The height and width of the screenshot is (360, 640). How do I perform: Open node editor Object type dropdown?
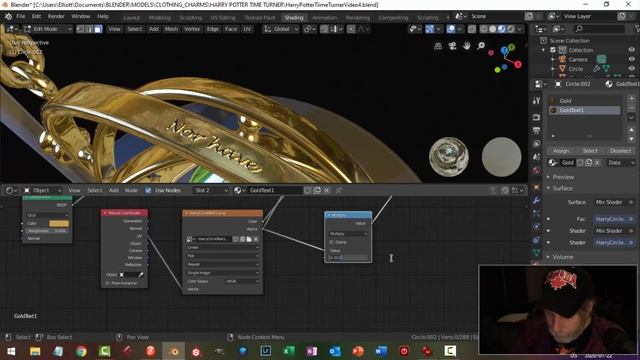coord(43,190)
